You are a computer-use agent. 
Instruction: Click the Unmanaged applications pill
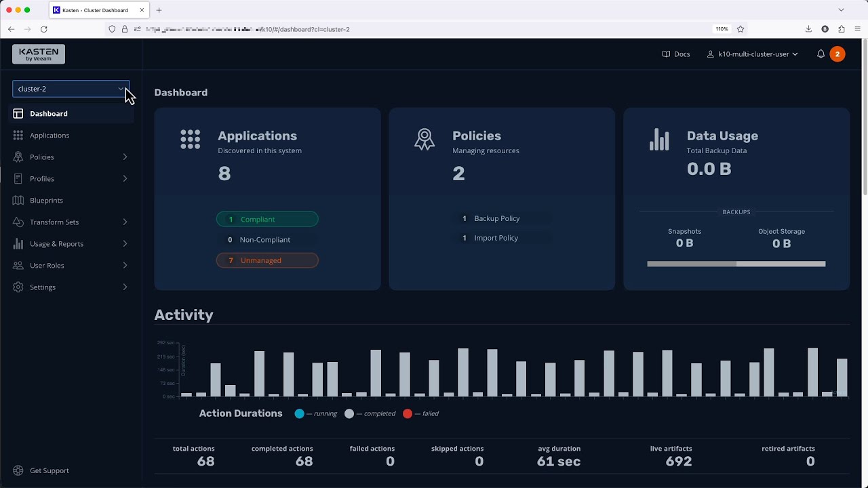coord(267,260)
